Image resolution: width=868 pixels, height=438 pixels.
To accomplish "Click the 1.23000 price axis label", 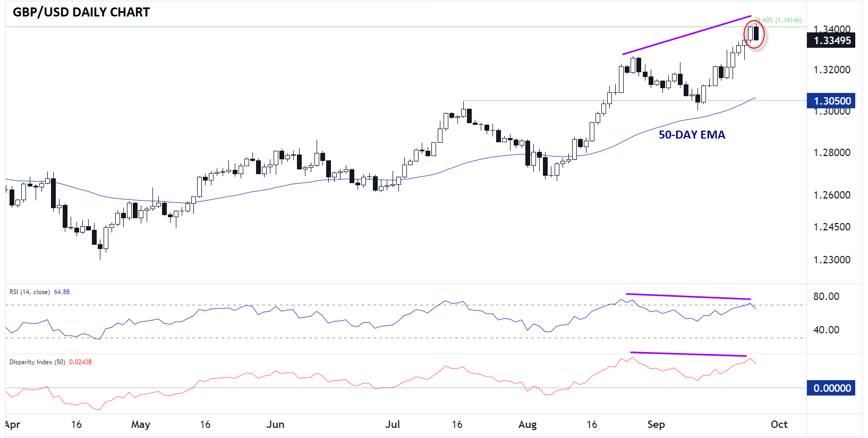I will pos(832,260).
